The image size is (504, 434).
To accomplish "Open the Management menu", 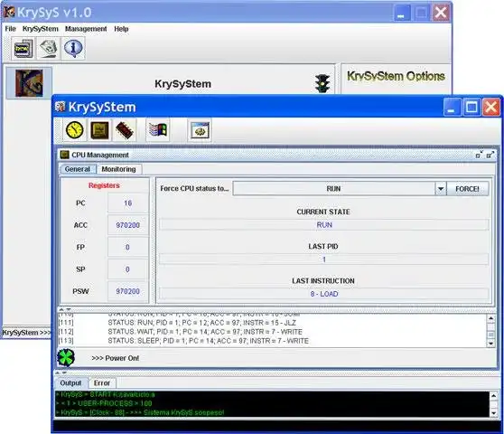I will pos(86,29).
